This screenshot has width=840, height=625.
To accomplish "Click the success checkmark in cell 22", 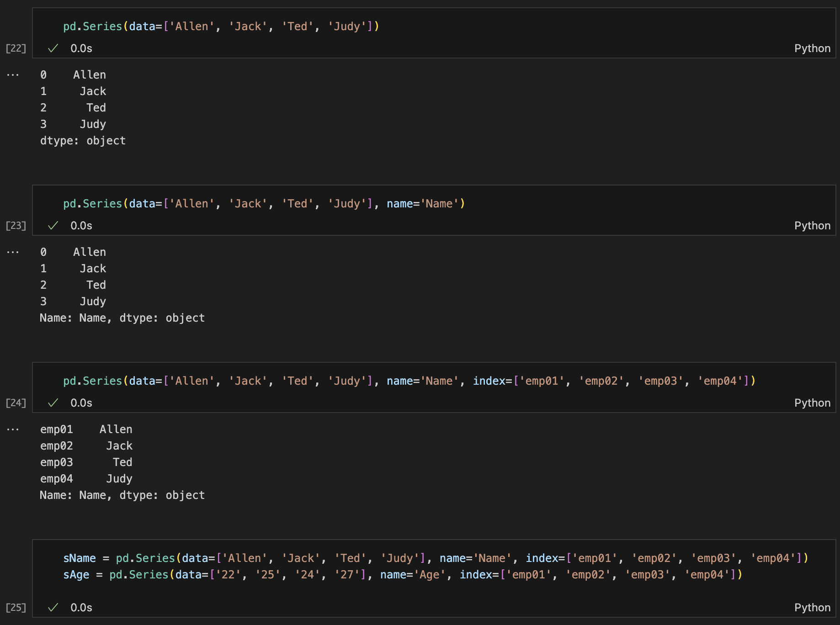I will (53, 48).
